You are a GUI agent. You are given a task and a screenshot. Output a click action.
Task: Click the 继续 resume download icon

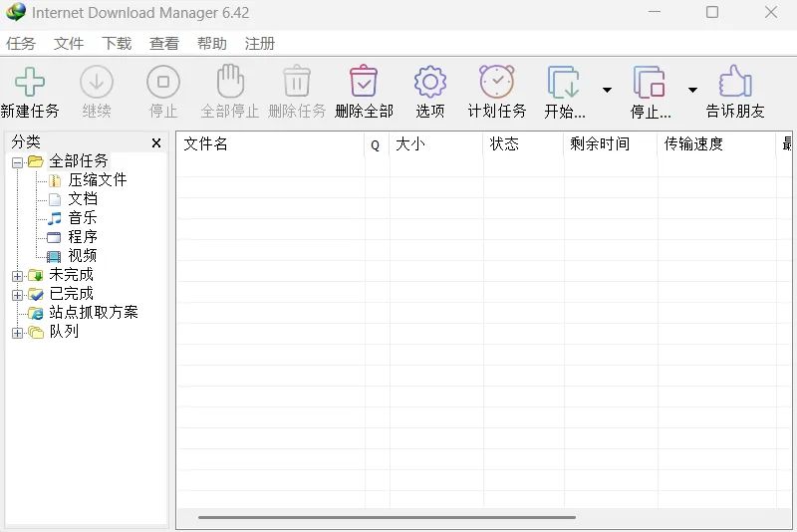tap(96, 82)
